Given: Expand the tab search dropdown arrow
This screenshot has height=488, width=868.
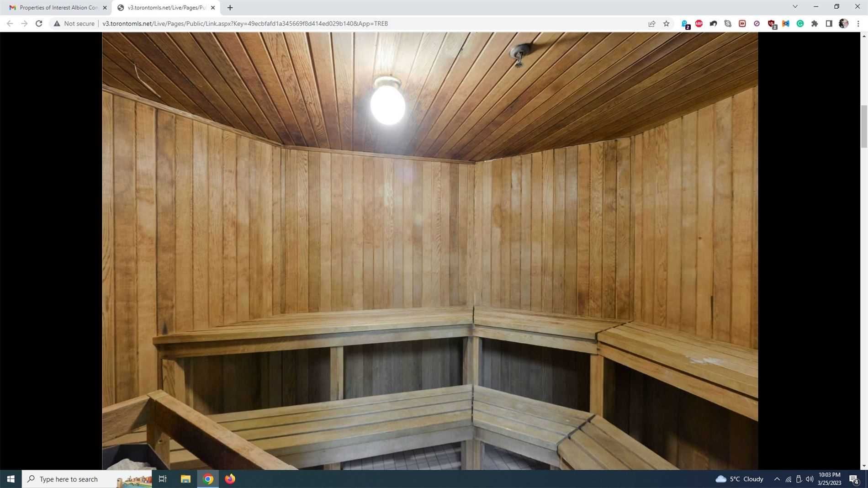Looking at the screenshot, I should [795, 7].
